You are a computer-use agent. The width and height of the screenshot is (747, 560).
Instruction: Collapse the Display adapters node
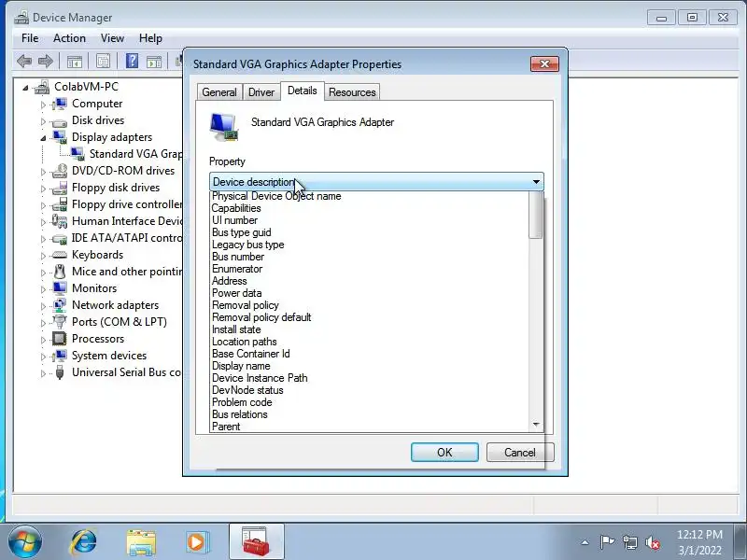click(43, 138)
